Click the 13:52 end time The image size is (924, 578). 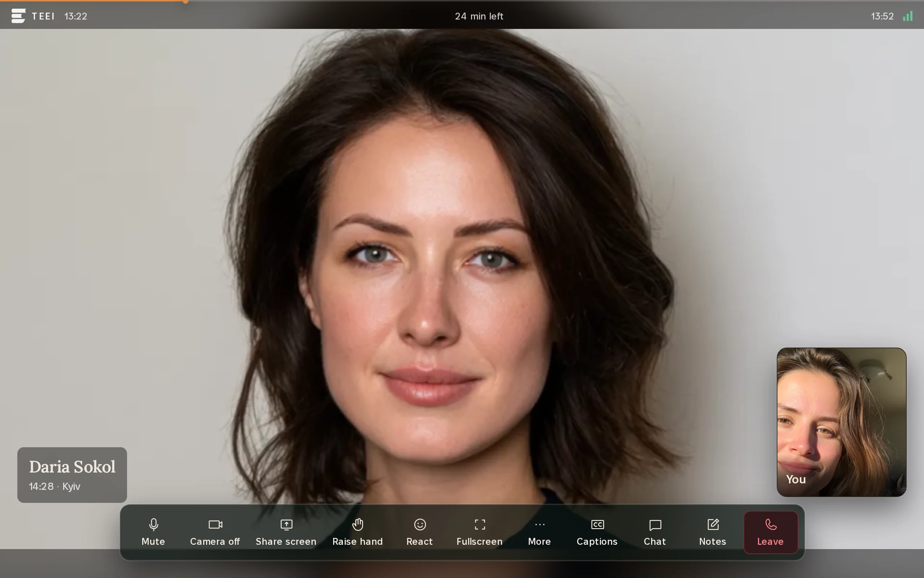[x=882, y=16]
